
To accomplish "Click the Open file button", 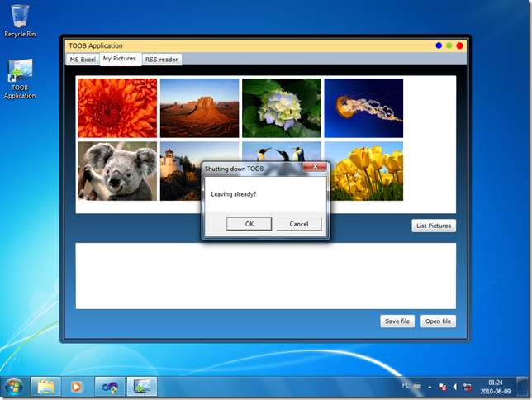I will point(438,321).
